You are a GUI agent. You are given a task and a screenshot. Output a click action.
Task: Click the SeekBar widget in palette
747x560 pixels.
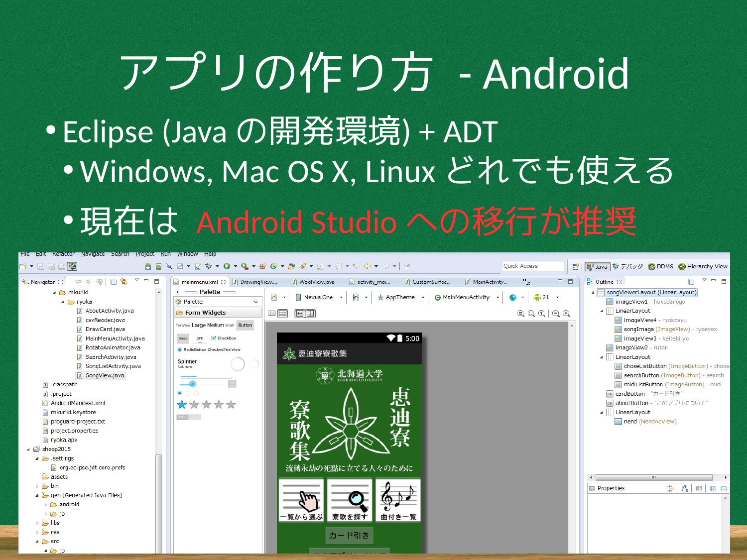[201, 384]
